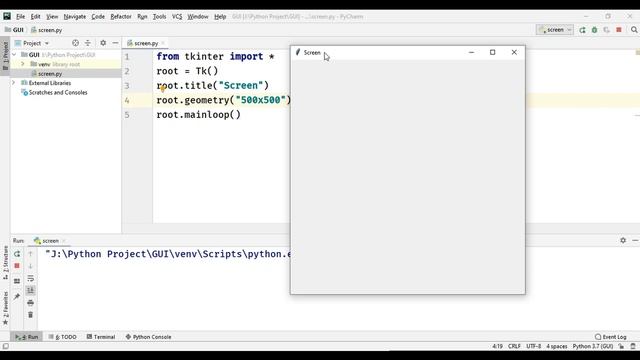
Task: Toggle the Project tool window side tab
Action: coord(5,56)
